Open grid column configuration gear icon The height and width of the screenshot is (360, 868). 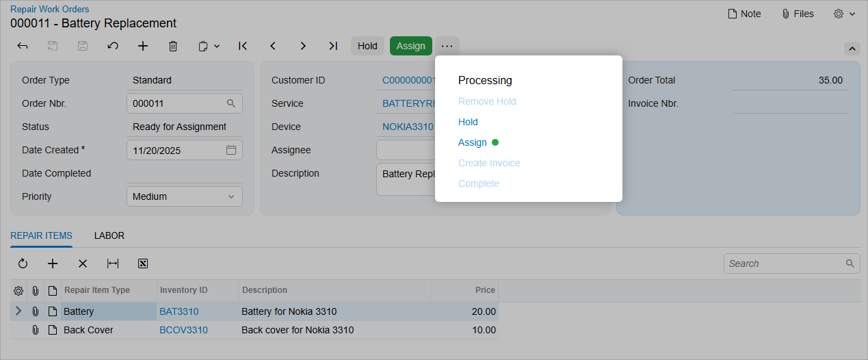click(x=18, y=290)
